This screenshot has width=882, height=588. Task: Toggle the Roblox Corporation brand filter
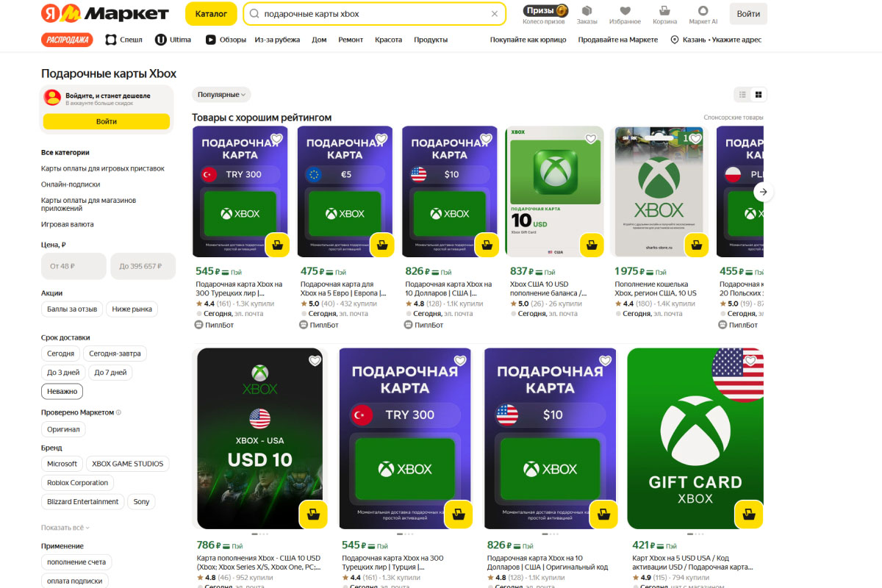77,483
